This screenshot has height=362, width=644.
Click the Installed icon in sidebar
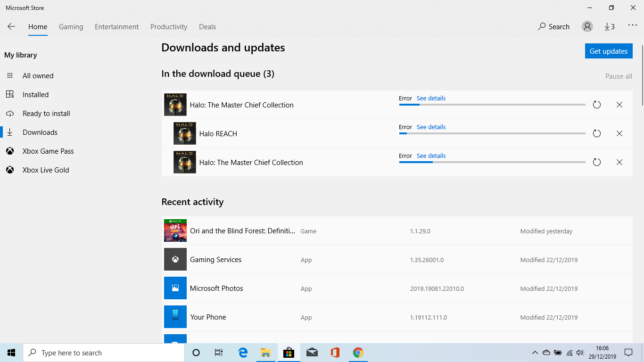coord(10,94)
